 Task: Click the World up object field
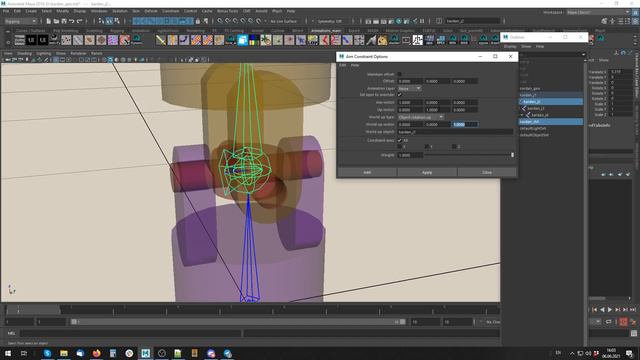point(455,132)
